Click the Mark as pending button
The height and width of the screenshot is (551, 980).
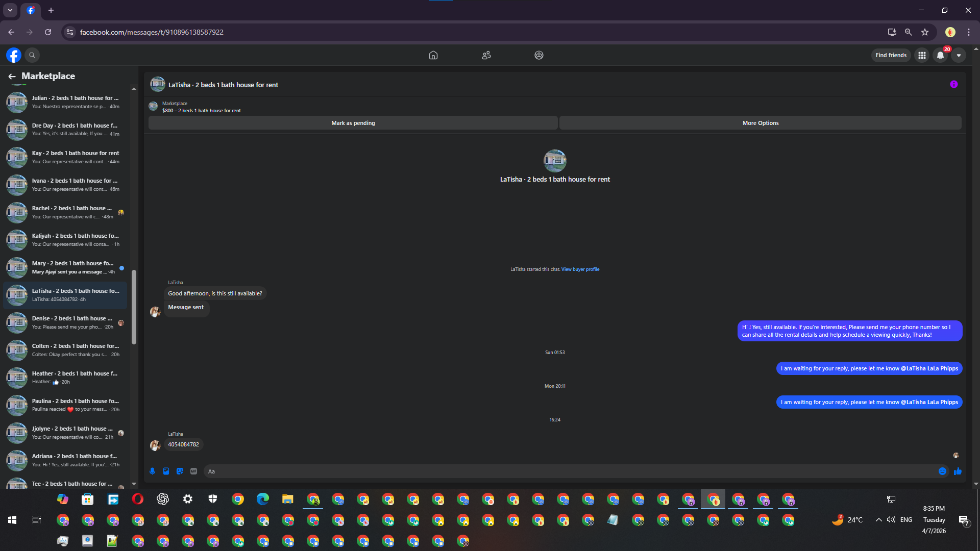(353, 123)
